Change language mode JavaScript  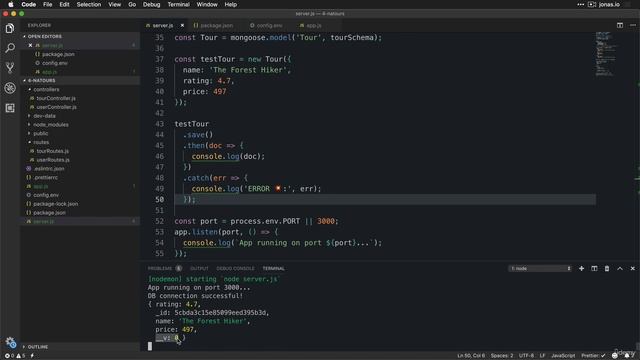point(563,356)
